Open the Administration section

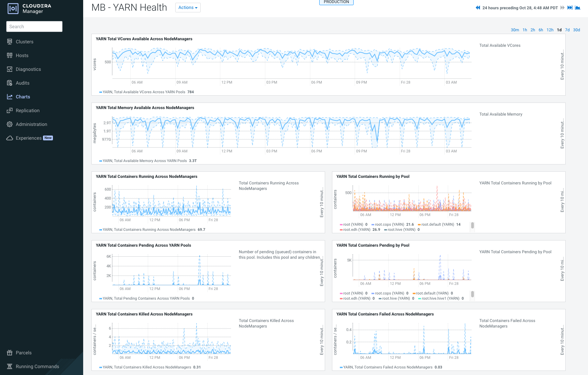[32, 124]
